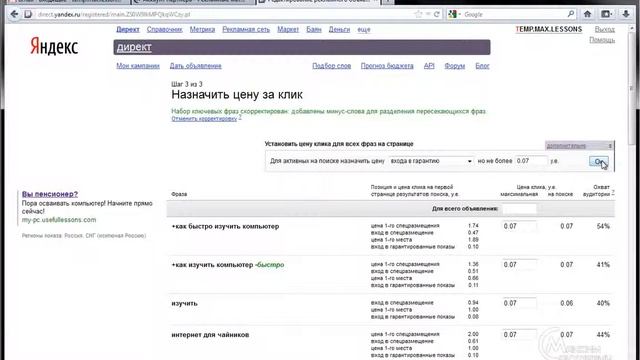Open Подбор слов tool

(331, 66)
